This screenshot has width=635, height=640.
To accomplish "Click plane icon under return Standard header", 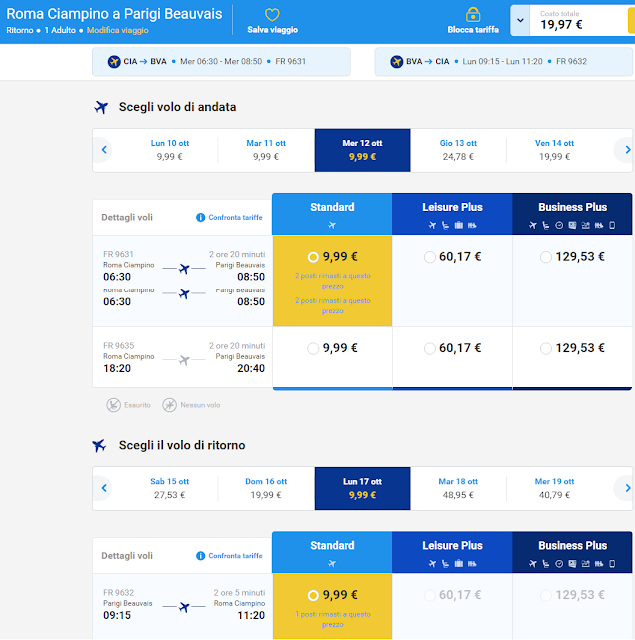I will coord(332,564).
